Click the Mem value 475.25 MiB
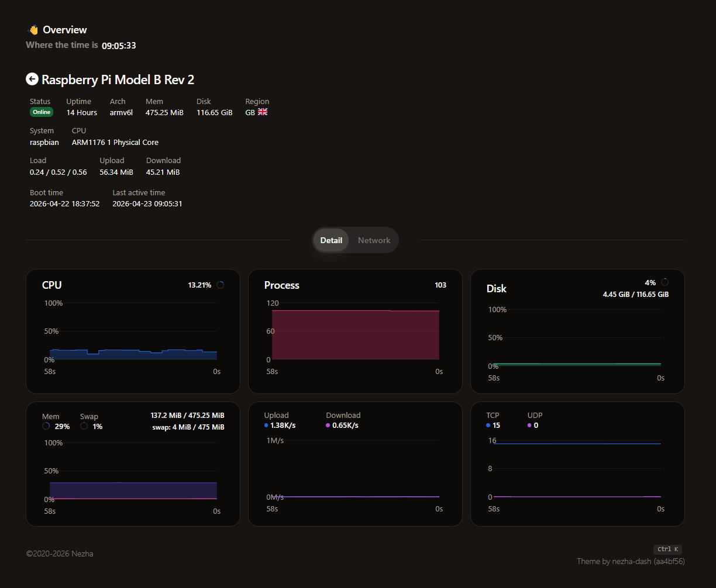The height and width of the screenshot is (588, 716). (164, 112)
